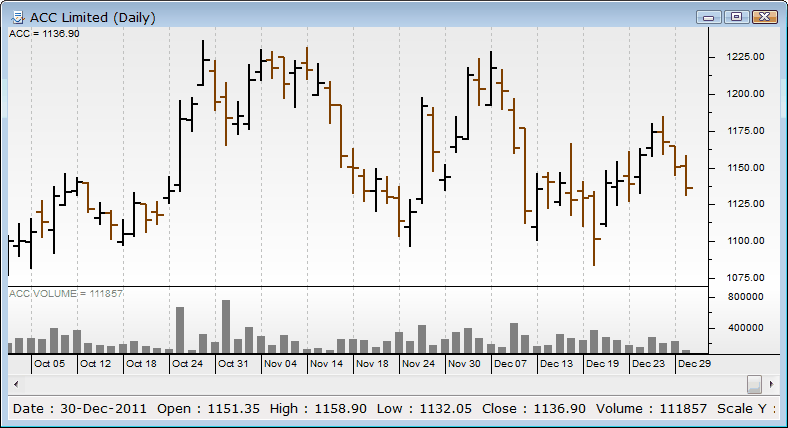Click the Oct 24 date axis label
Screen dimensions: 788x428
[x=187, y=364]
